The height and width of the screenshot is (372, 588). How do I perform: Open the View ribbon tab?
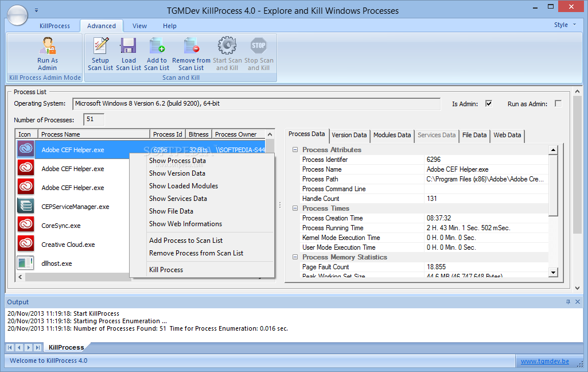click(139, 26)
